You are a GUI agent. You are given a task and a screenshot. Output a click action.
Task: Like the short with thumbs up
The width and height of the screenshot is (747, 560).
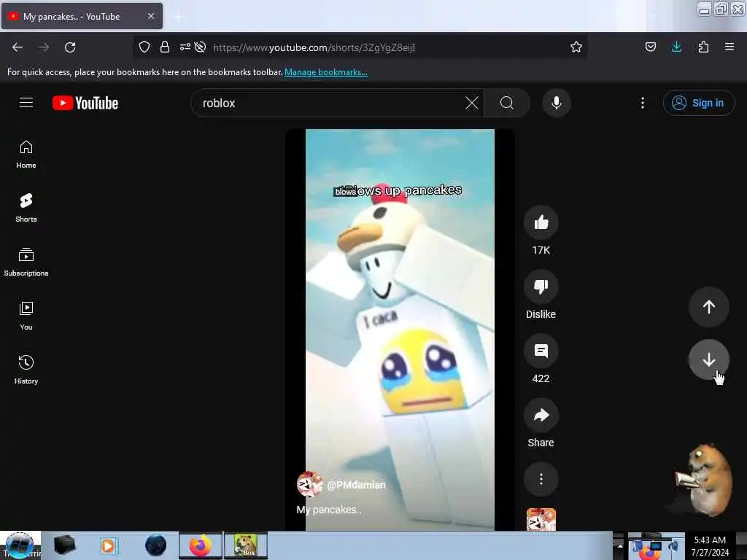coord(541,222)
